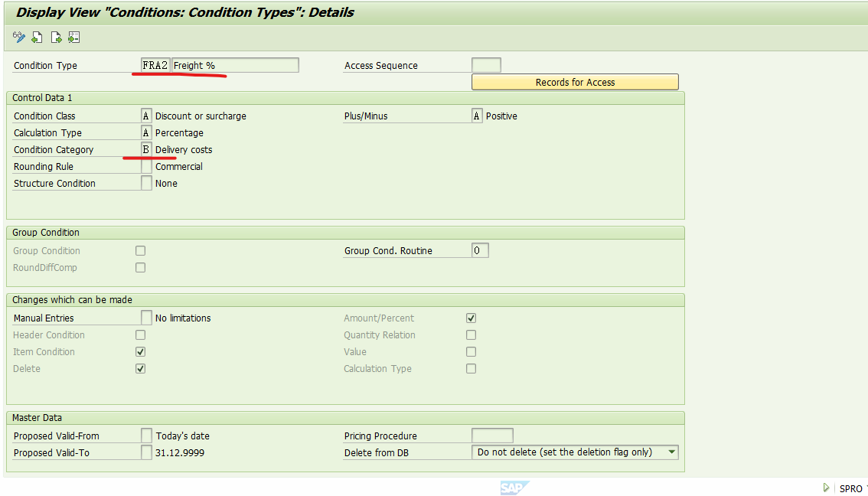Open the Delete from DB dropdown

[671, 452]
